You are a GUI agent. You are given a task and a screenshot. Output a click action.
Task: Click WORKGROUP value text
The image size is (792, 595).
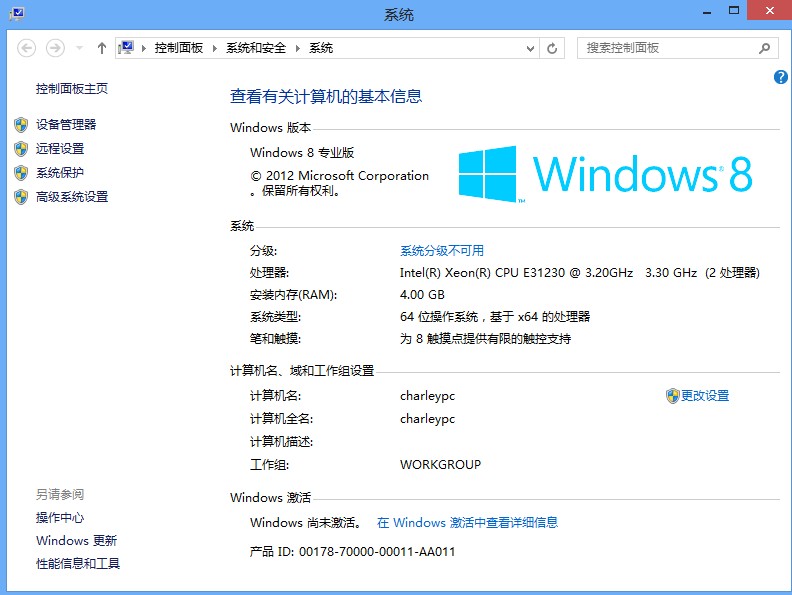[x=440, y=464]
